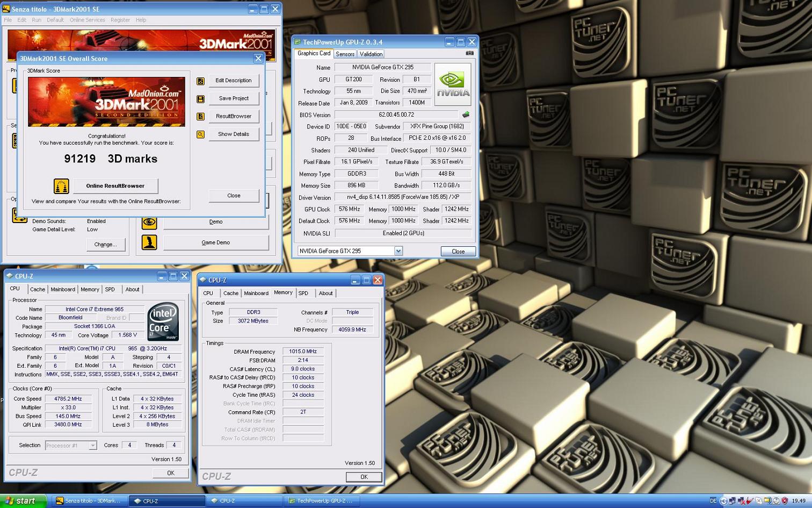
Task: Open the Processor #1 selection dropdown in CPU-Z
Action: (x=93, y=446)
